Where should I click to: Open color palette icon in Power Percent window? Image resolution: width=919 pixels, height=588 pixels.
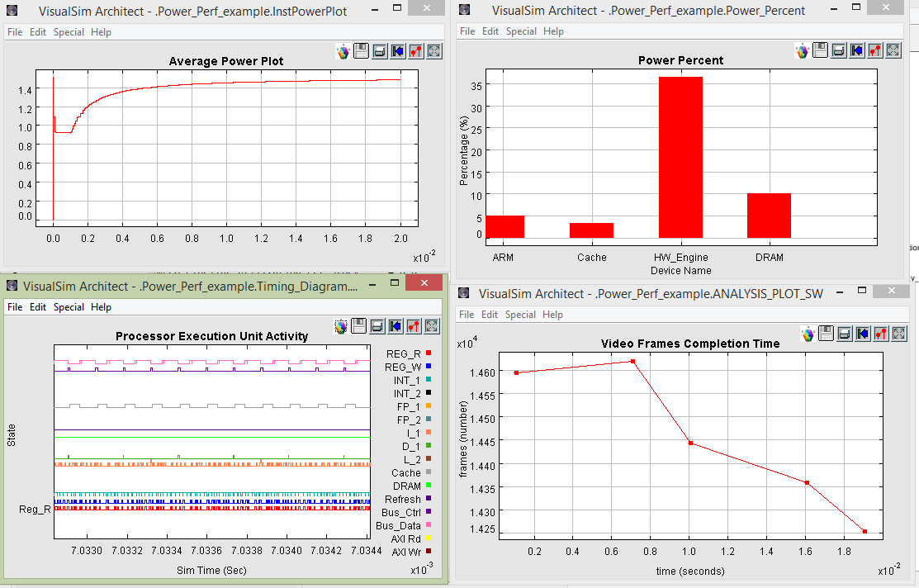coord(802,51)
